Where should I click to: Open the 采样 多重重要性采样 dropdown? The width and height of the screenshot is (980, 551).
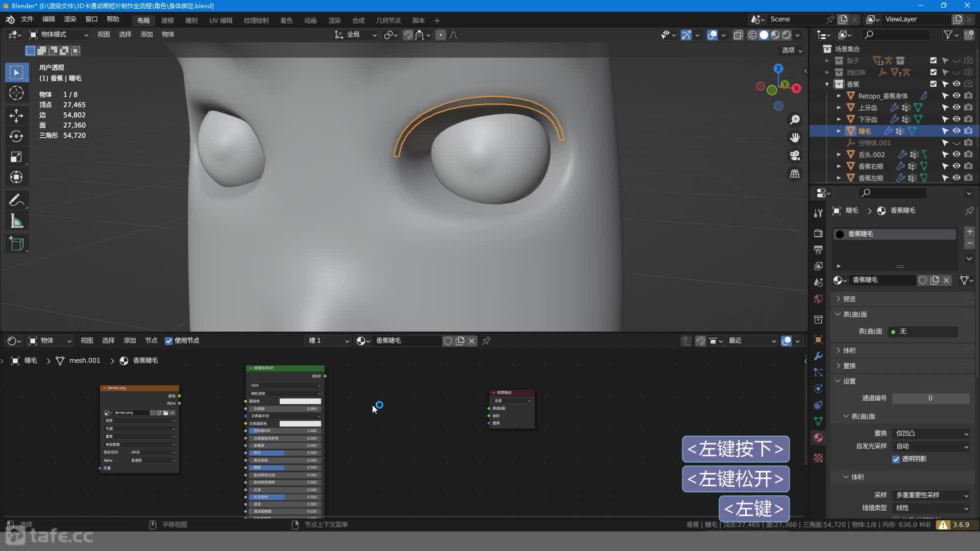pyautogui.click(x=932, y=495)
